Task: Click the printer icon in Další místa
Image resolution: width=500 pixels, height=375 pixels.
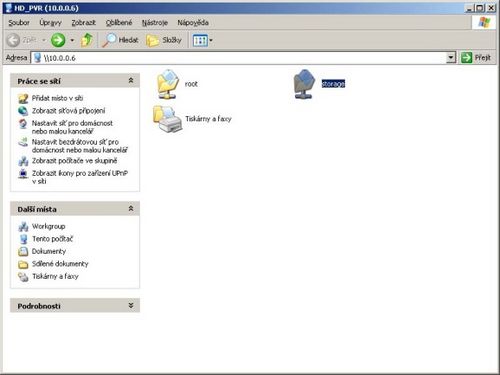Action: click(x=23, y=277)
